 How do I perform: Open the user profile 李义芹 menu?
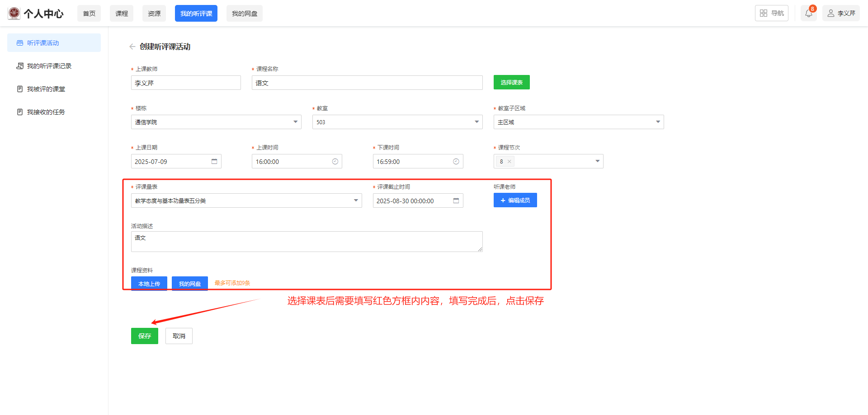(841, 14)
